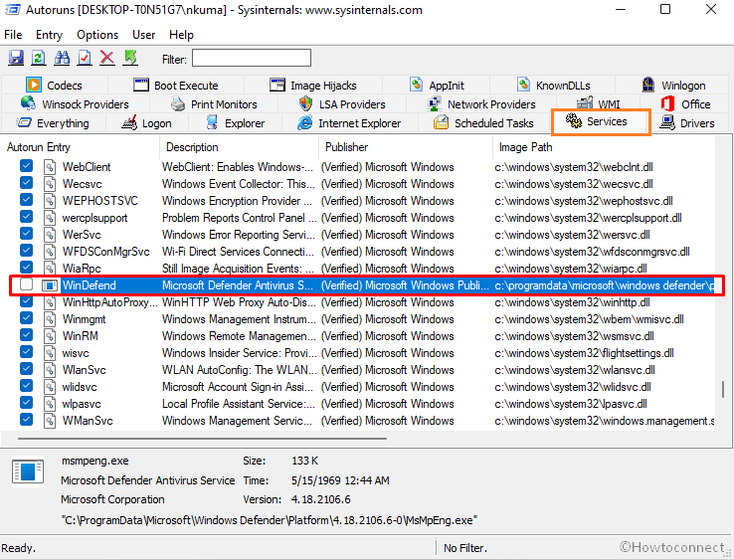
Task: Open the User menu
Action: [143, 35]
